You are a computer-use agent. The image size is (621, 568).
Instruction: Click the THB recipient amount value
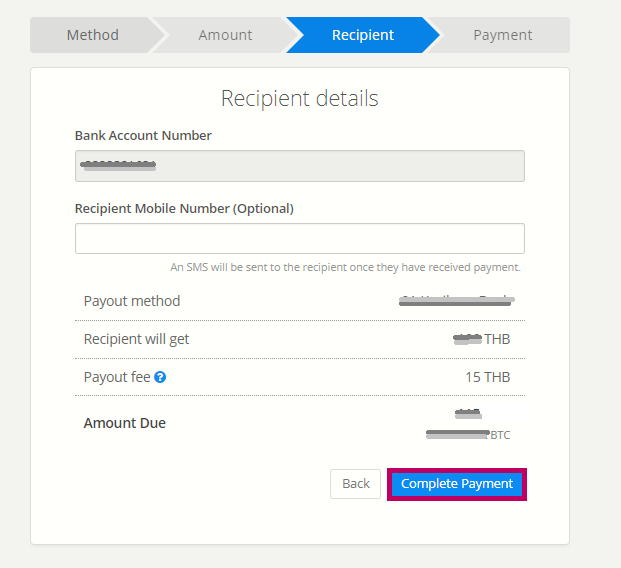tap(482, 339)
